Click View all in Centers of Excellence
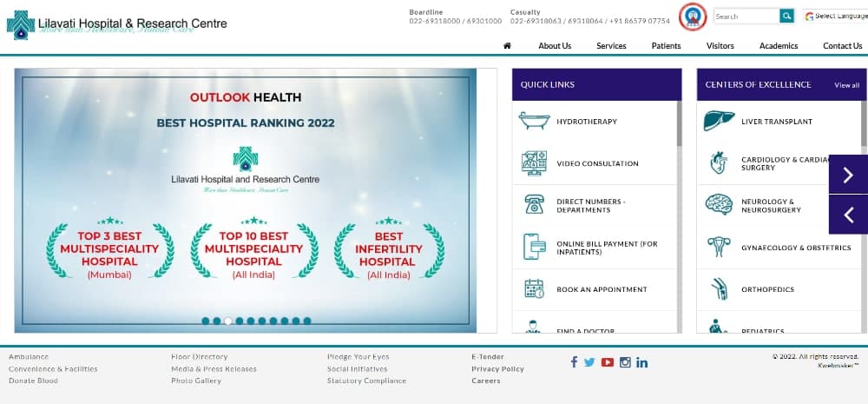 (x=847, y=85)
